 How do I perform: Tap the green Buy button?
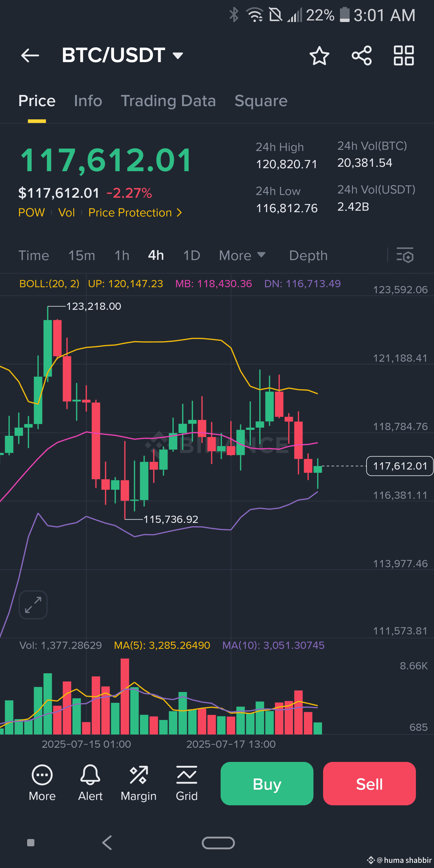pos(267,783)
